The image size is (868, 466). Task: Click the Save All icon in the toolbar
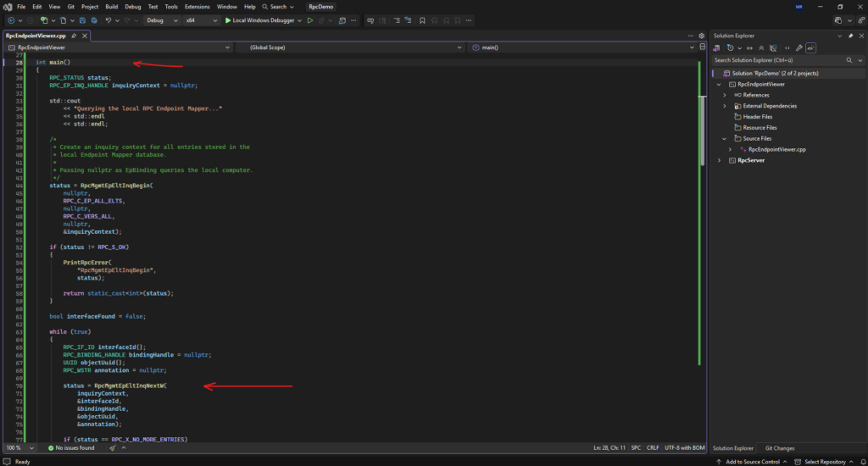(94, 20)
